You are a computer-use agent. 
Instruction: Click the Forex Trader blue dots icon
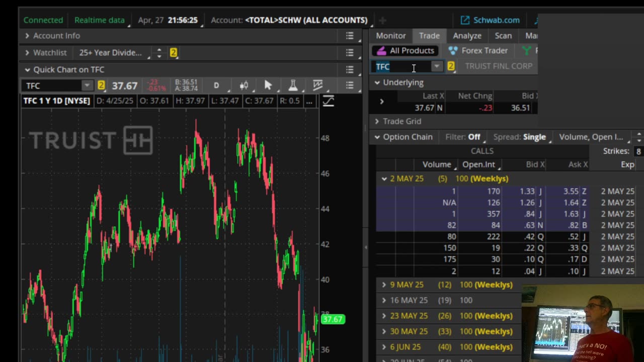453,51
